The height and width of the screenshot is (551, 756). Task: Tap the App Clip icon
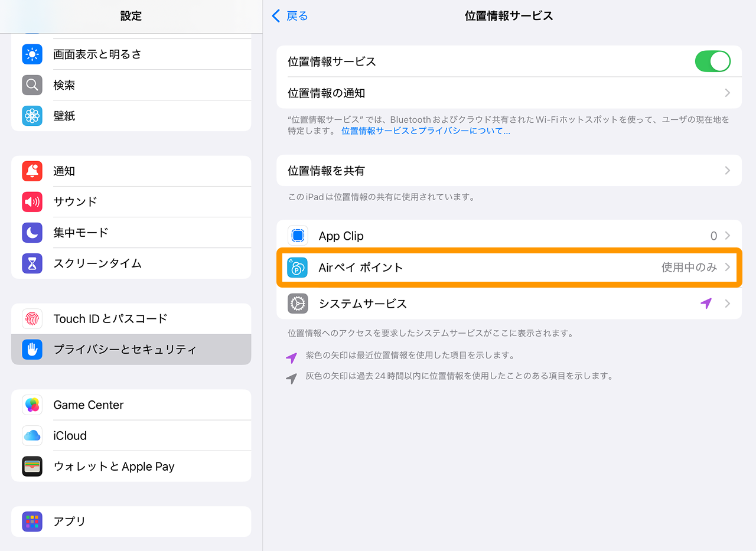pos(298,236)
